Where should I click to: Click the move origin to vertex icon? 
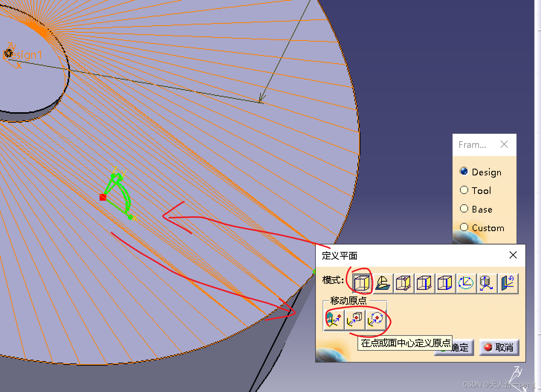pyautogui.click(x=334, y=320)
